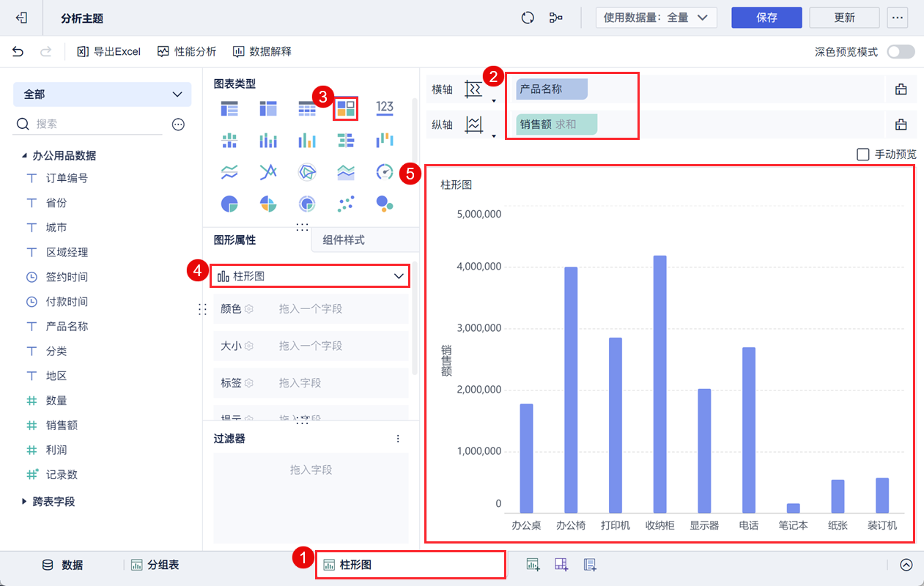Select the 123 KPI indicator card chart type
924x586 pixels.
(x=385, y=108)
